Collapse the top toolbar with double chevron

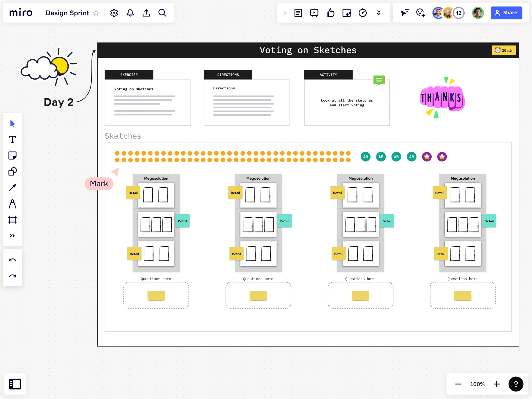tap(379, 13)
